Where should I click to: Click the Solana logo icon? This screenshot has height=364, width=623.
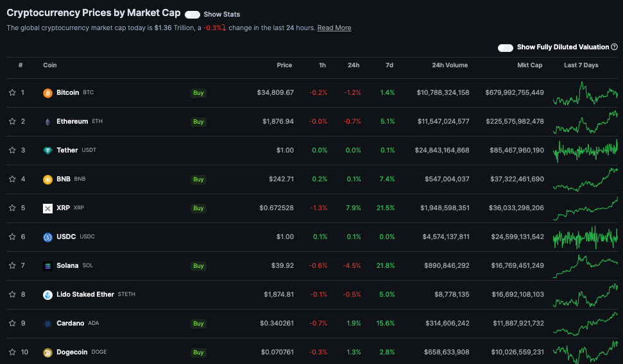[47, 266]
